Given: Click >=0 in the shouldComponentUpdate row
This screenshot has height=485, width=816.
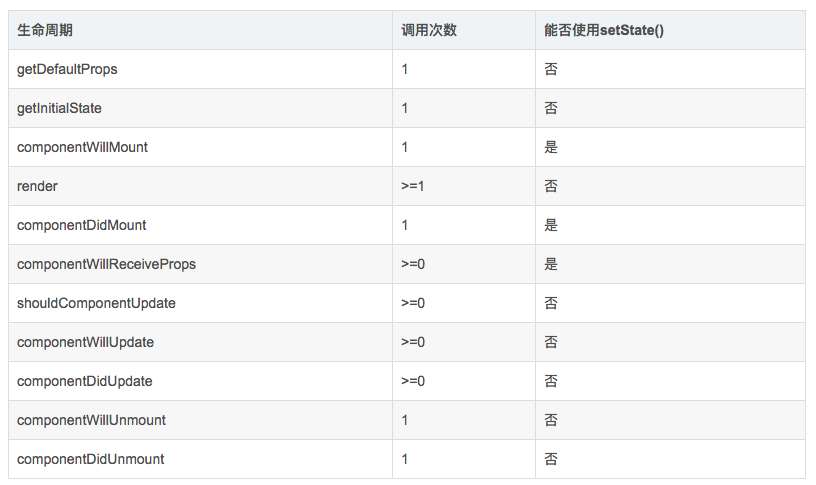Looking at the screenshot, I should [x=413, y=303].
